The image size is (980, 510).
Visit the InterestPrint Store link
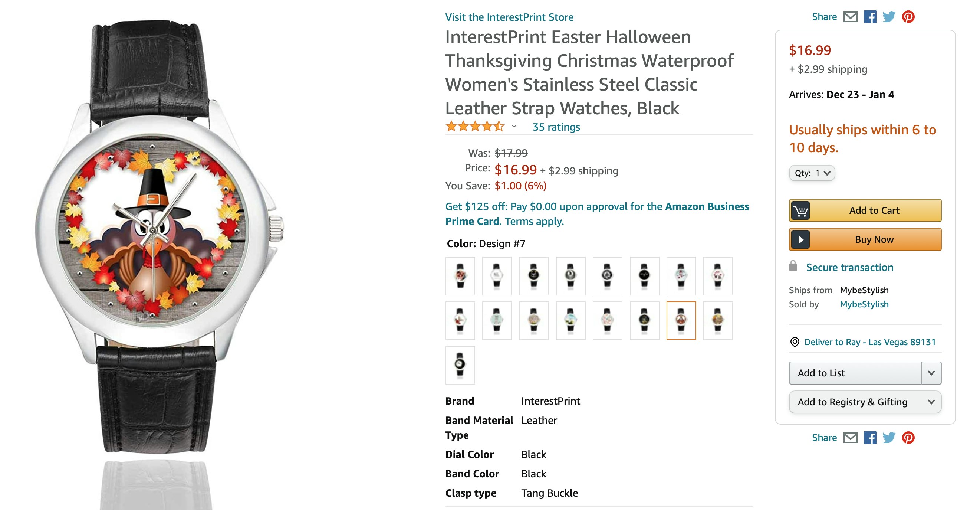click(x=509, y=17)
